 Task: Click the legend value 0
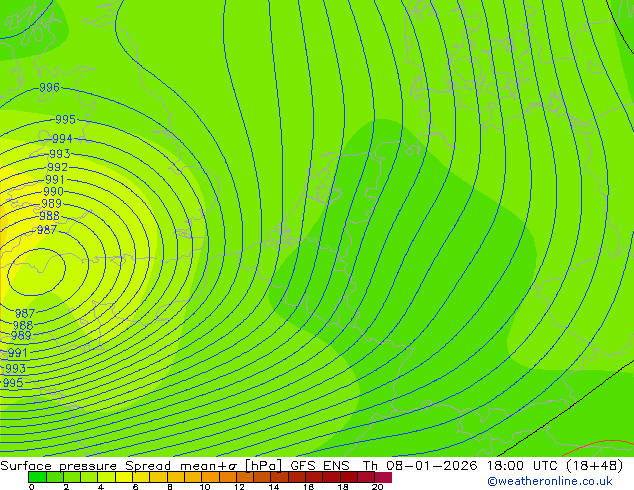(x=32, y=487)
